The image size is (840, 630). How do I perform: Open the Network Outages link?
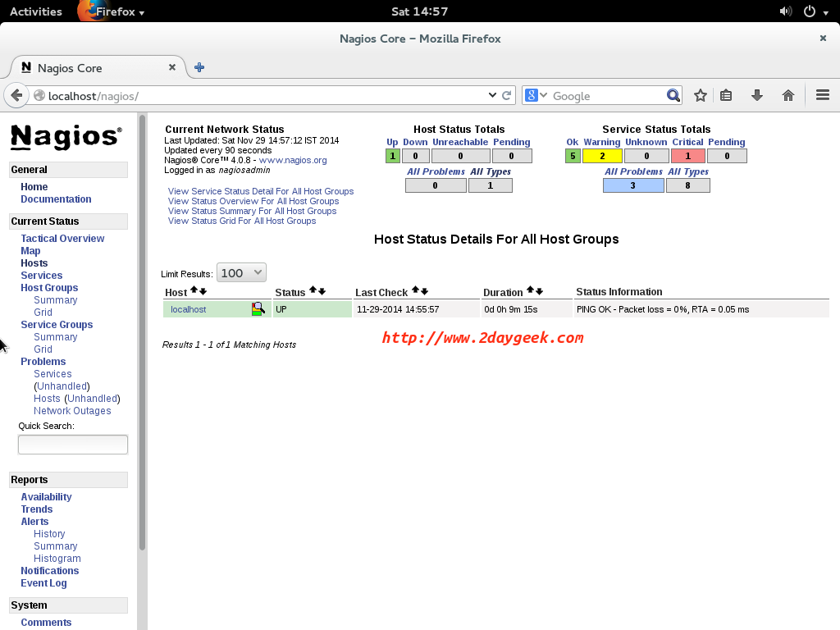coord(72,411)
